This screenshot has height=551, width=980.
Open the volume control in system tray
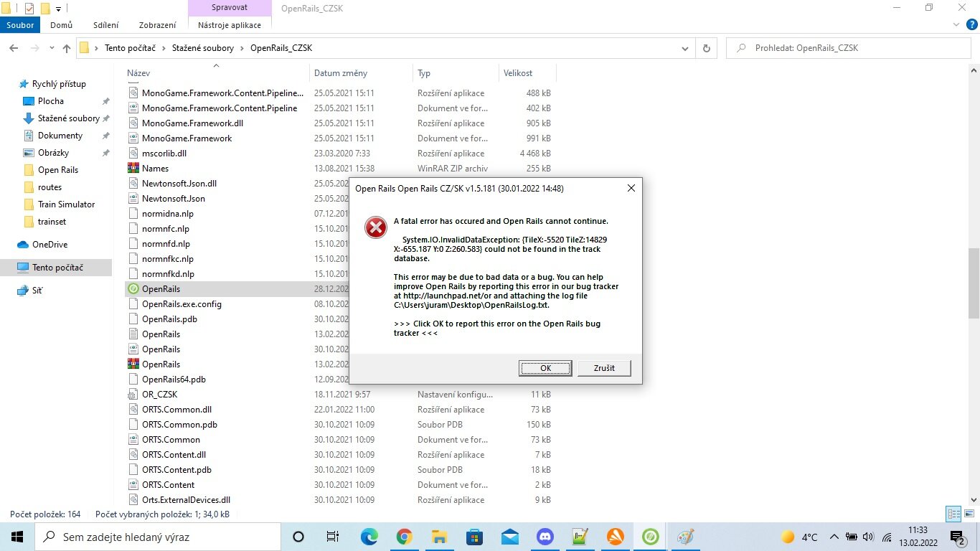click(868, 537)
